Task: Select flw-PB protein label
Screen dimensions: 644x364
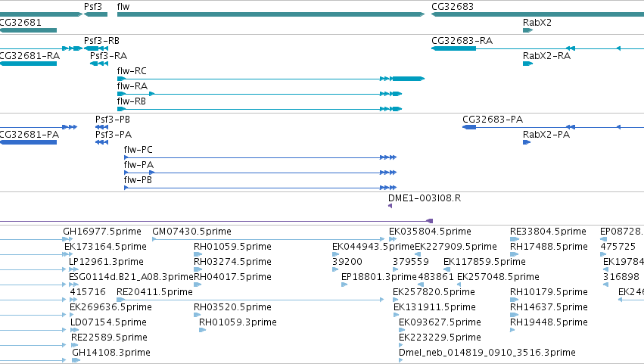Action: 138,180
